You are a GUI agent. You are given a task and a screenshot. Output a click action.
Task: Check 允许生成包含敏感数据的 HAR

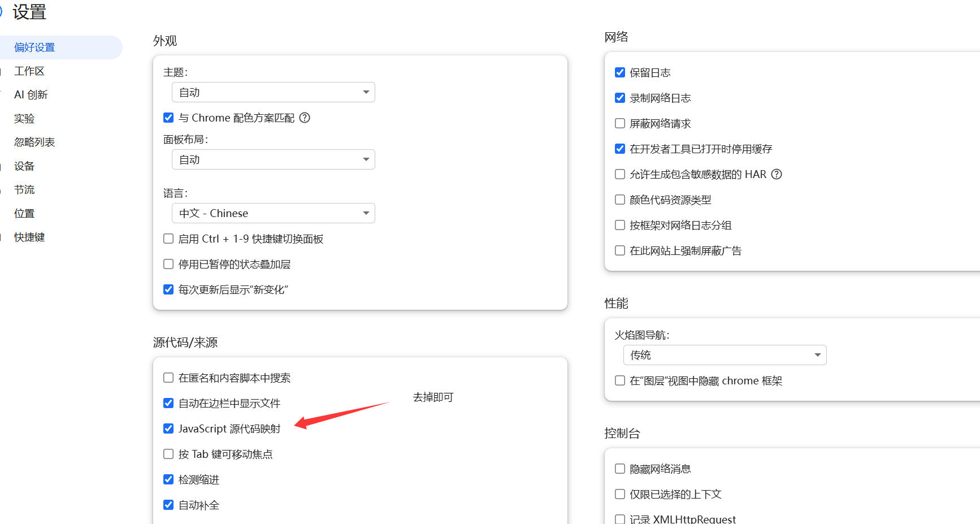click(620, 174)
